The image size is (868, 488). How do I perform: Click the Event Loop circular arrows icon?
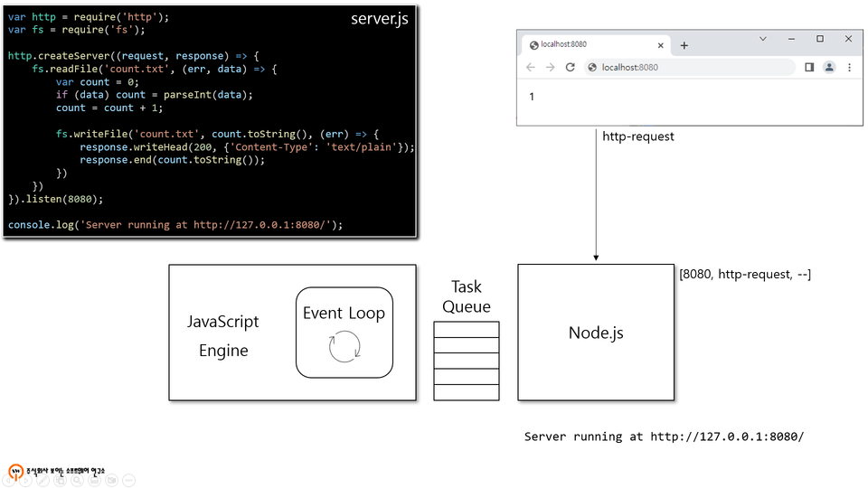tap(344, 346)
